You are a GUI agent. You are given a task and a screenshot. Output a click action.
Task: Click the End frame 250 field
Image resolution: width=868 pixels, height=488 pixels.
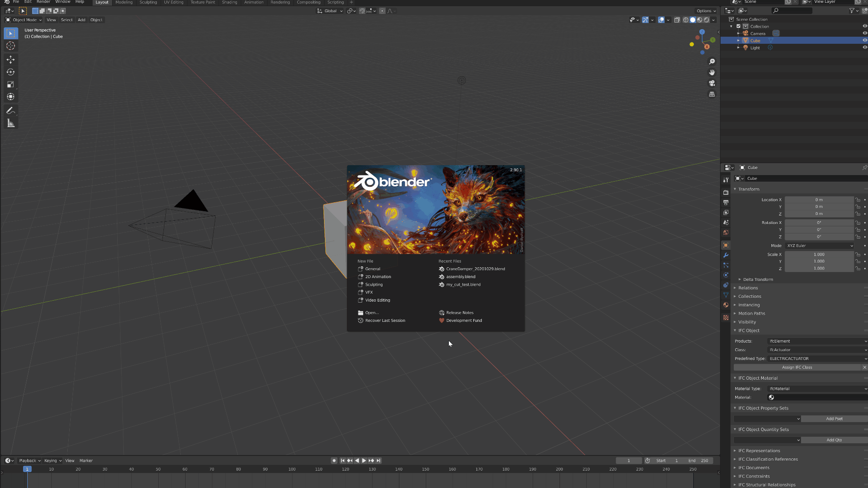tap(699, 461)
